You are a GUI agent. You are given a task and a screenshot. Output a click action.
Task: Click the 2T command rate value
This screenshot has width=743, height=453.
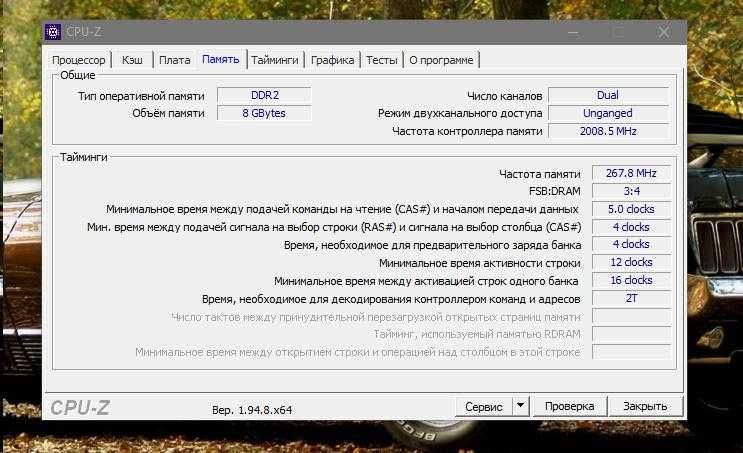pos(632,298)
